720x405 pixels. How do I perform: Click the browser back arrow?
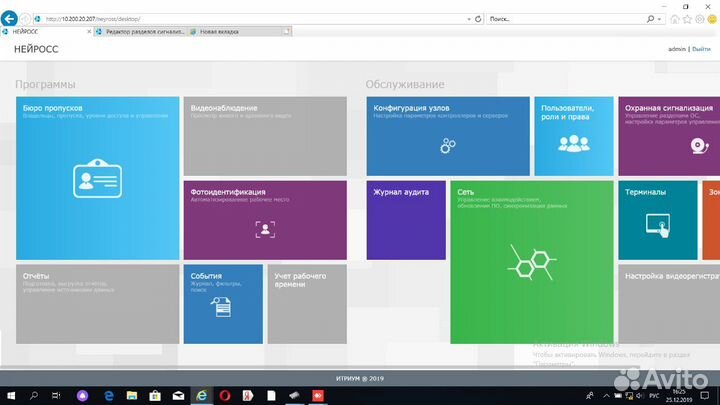(10, 19)
